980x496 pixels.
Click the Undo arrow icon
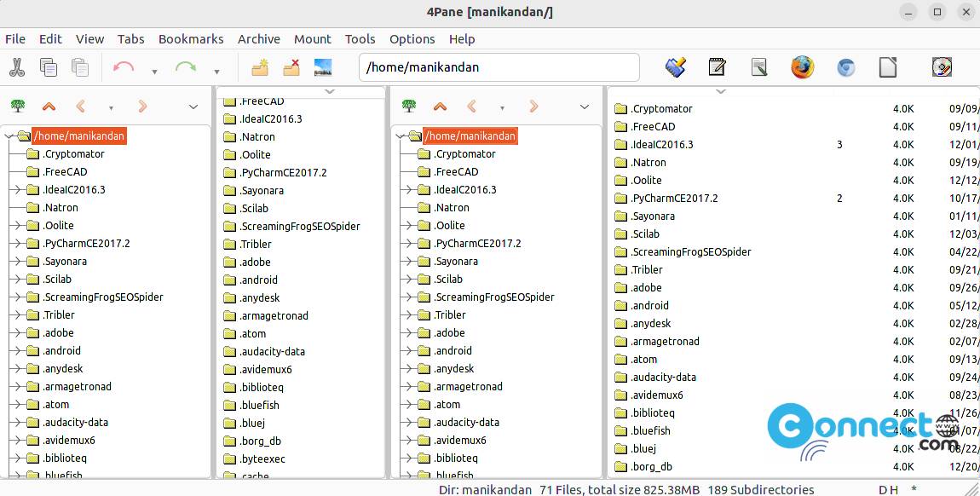tap(124, 66)
